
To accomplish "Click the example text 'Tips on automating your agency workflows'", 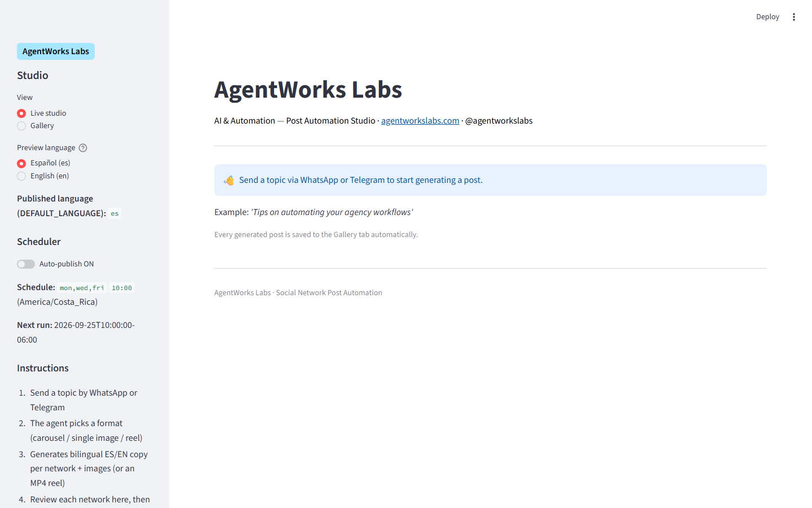I will 332,212.
